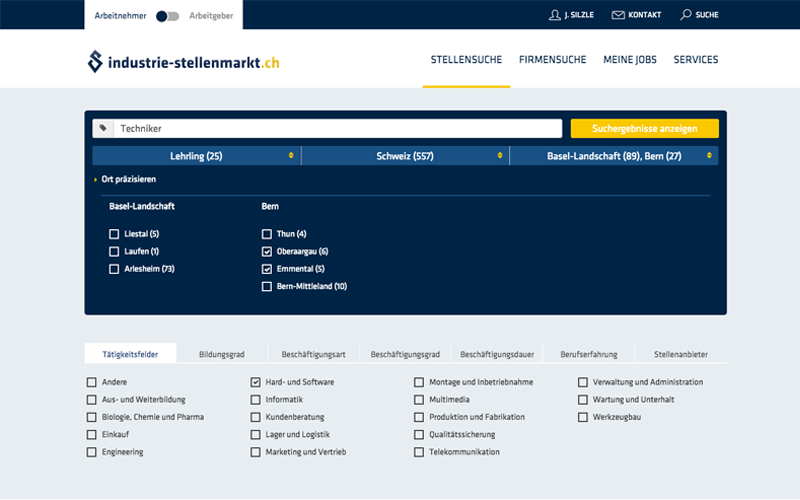
Task: Click the magnifier Suche icon
Action: click(685, 15)
